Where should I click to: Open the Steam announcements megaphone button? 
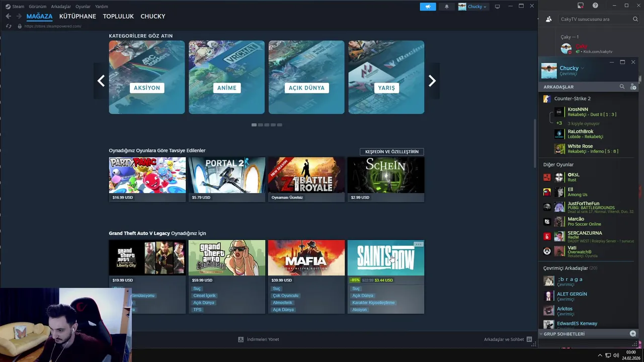tap(428, 7)
